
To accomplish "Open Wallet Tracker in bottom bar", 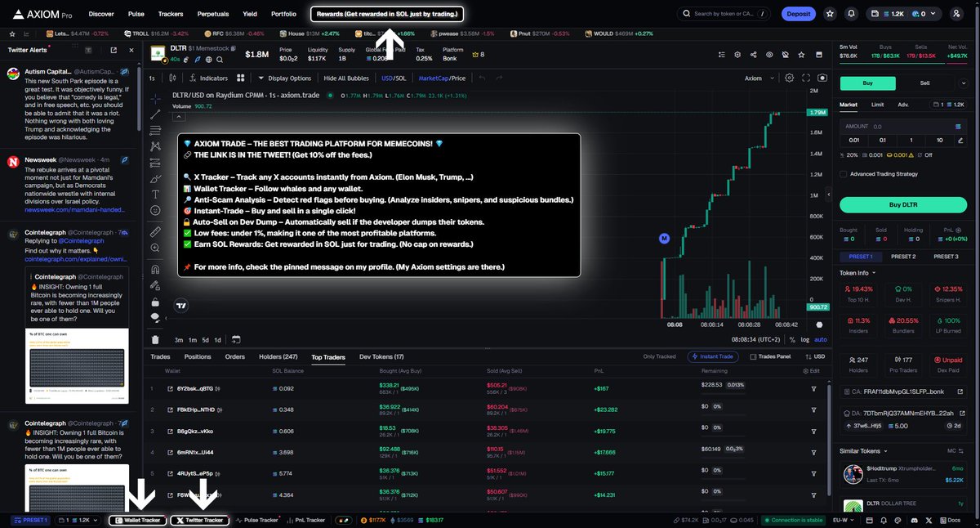I will (137, 520).
